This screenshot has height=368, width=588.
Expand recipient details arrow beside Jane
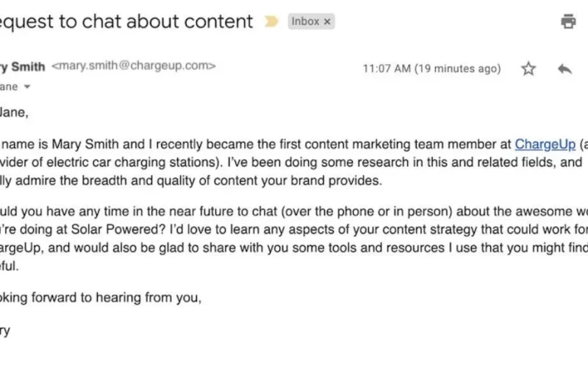[x=27, y=87]
